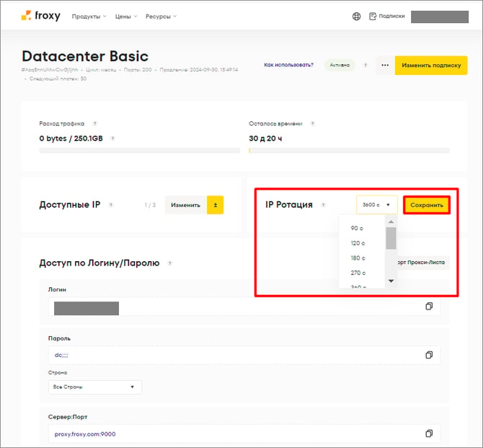Screen dimensions: 483x448
Task: Click the 1 / 3 IP counter
Action: [x=150, y=205]
